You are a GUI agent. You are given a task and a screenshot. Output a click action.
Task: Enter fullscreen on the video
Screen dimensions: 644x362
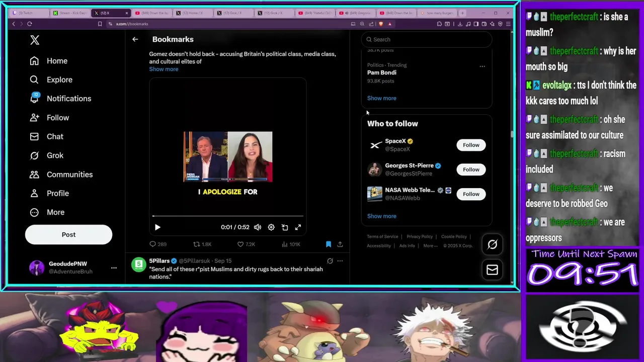click(x=298, y=227)
